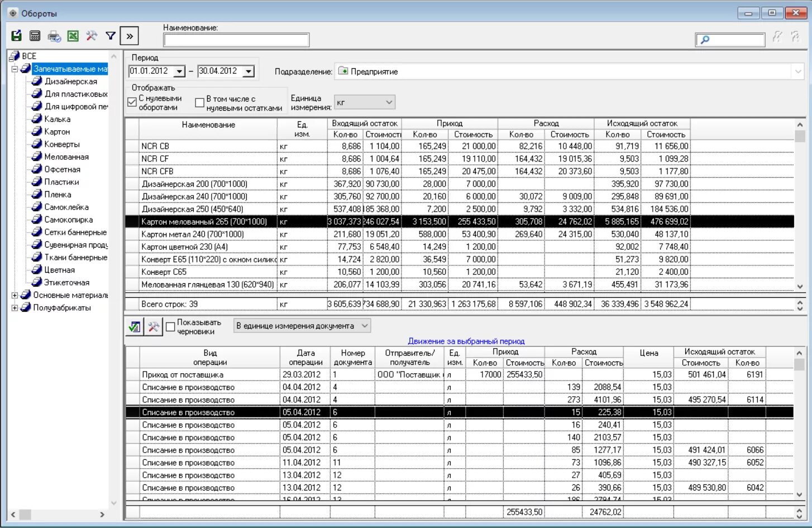Select Сетки баннерные category in tree
This screenshot has width=812, height=528.
click(x=75, y=232)
